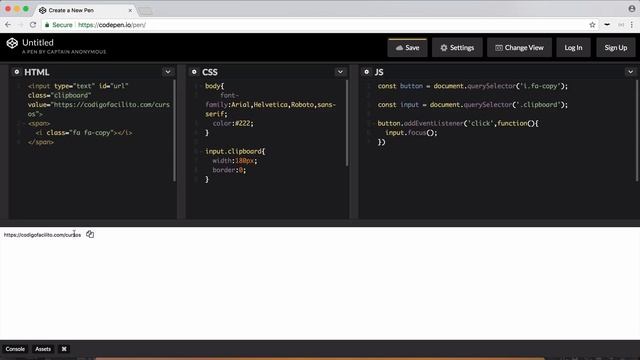Click the secure lock icon

click(47, 25)
